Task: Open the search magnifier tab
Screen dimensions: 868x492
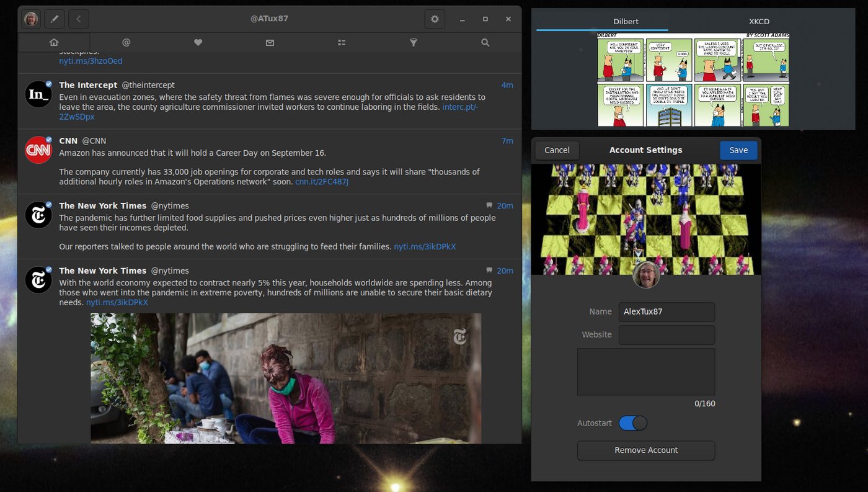Action: [485, 43]
